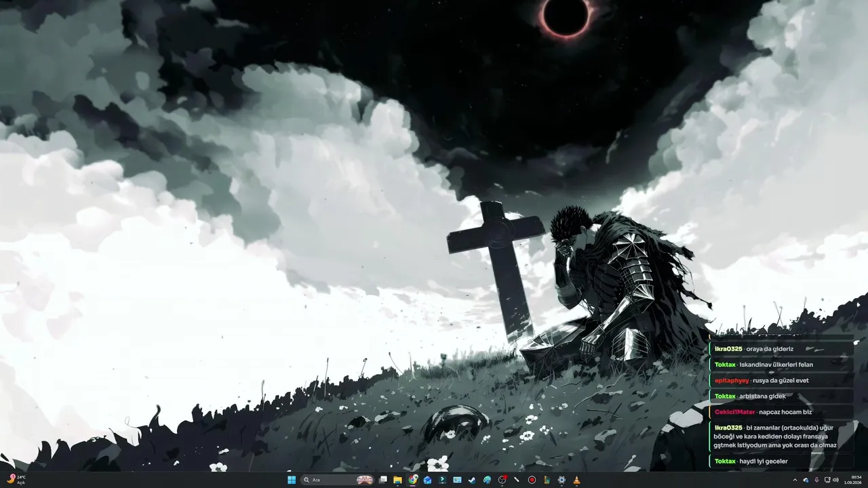Open the gear Settings icon on the taskbar
This screenshot has height=488, width=868.
(x=561, y=480)
